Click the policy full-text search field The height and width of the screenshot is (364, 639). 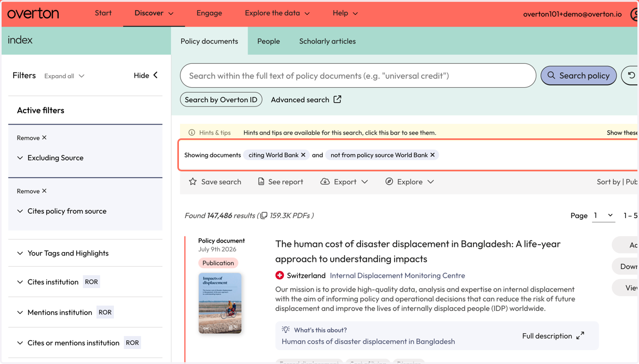pyautogui.click(x=358, y=76)
